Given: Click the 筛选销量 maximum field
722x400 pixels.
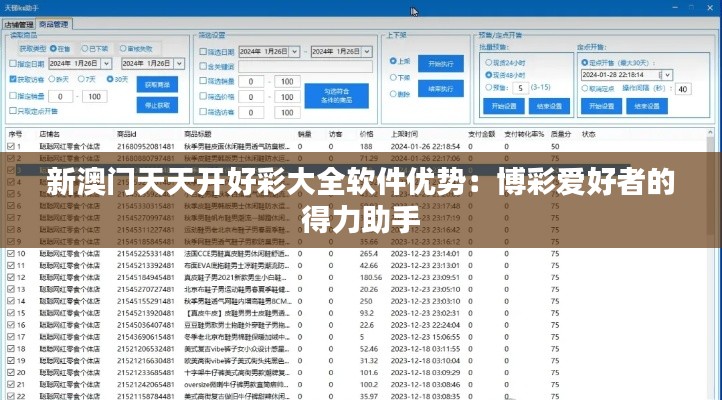Looking at the screenshot, I should 287,81.
